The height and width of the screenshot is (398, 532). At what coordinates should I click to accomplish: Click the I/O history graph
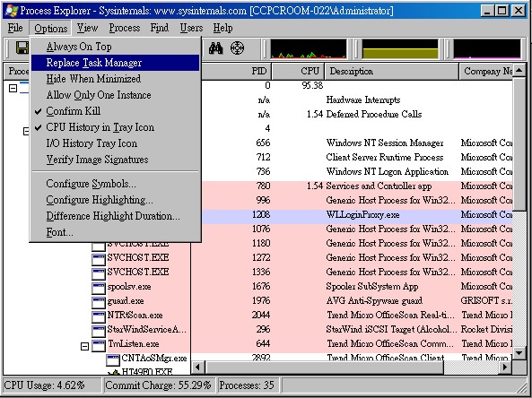(x=487, y=48)
